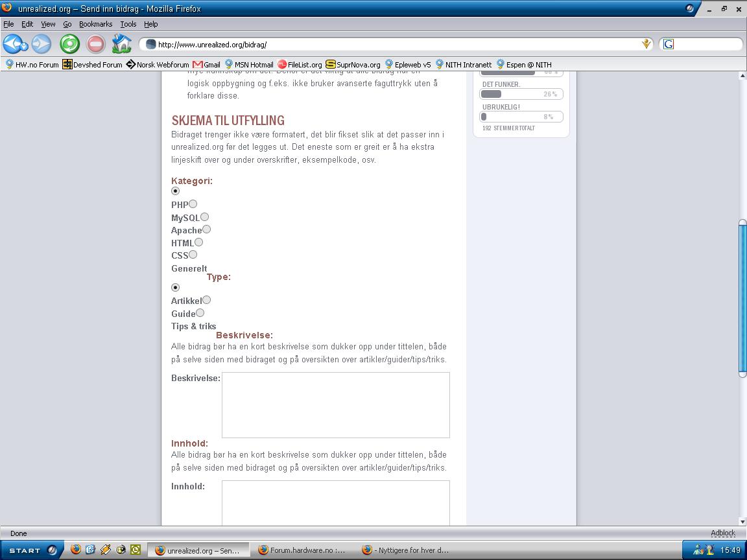Click the network antenna tray icon
Viewport: 747px width, 560px height.
coord(709,550)
